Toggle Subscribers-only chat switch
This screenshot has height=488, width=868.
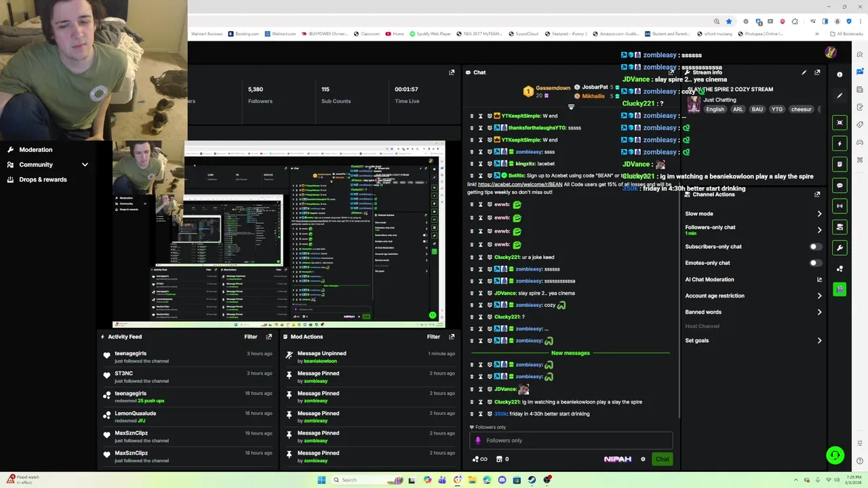(815, 247)
